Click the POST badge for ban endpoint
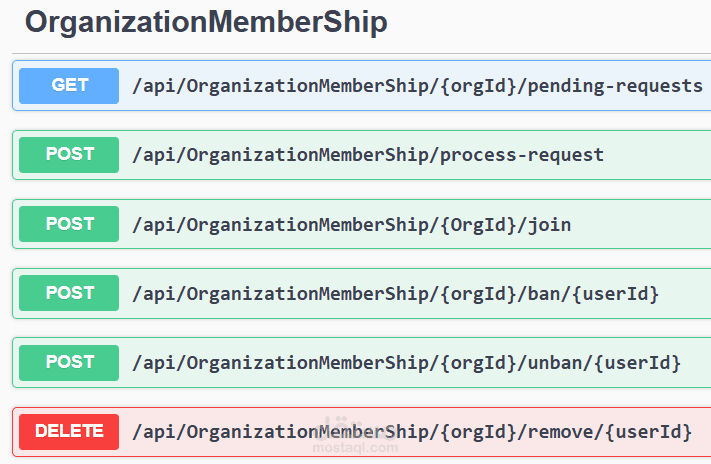 [x=69, y=293]
